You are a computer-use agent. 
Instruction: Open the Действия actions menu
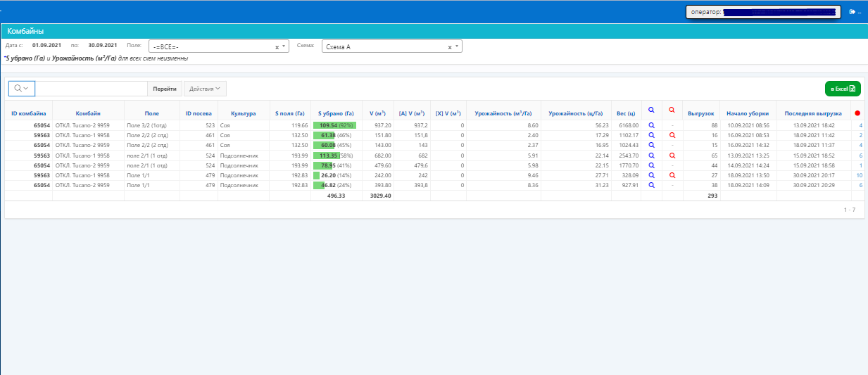tap(205, 89)
